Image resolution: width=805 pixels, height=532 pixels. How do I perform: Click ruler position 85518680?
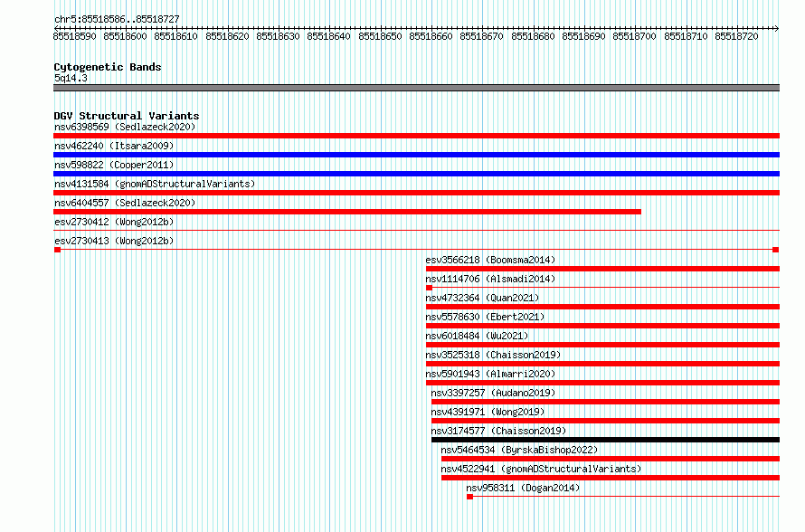click(x=534, y=36)
